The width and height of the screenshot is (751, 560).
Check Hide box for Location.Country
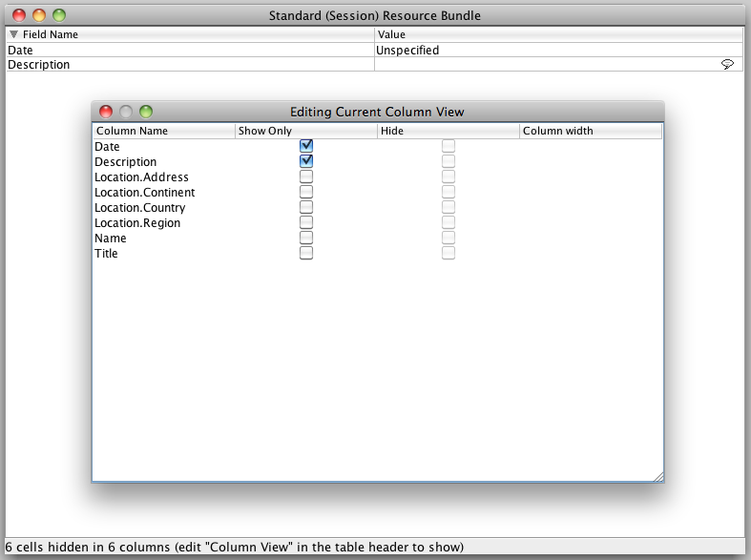(x=449, y=207)
